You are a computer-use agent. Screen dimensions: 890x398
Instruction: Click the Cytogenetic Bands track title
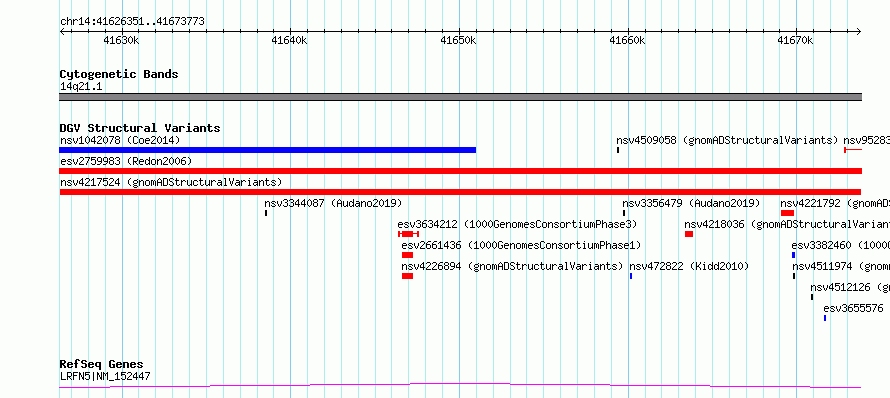point(119,74)
